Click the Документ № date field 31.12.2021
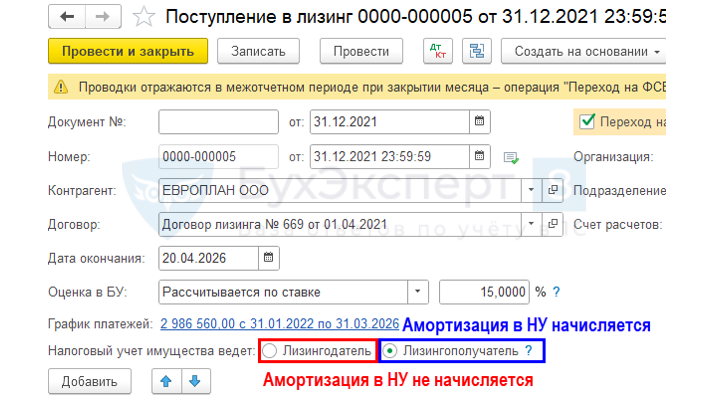The height and width of the screenshot is (399, 709). coord(389,121)
